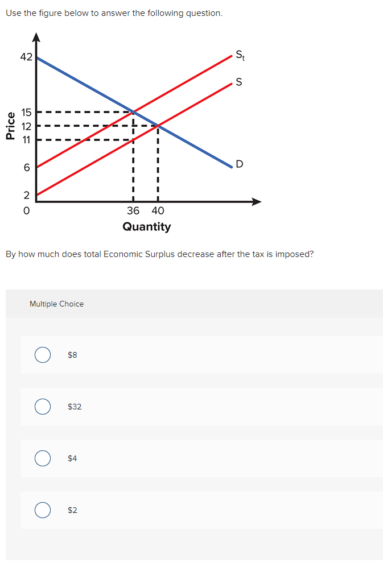Click the $8 answer label text

tap(72, 354)
